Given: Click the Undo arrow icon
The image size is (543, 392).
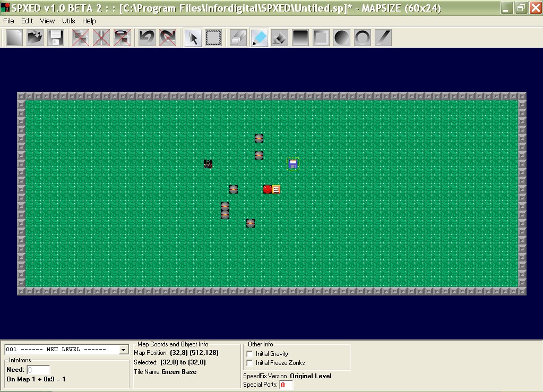Looking at the screenshot, I should [147, 38].
